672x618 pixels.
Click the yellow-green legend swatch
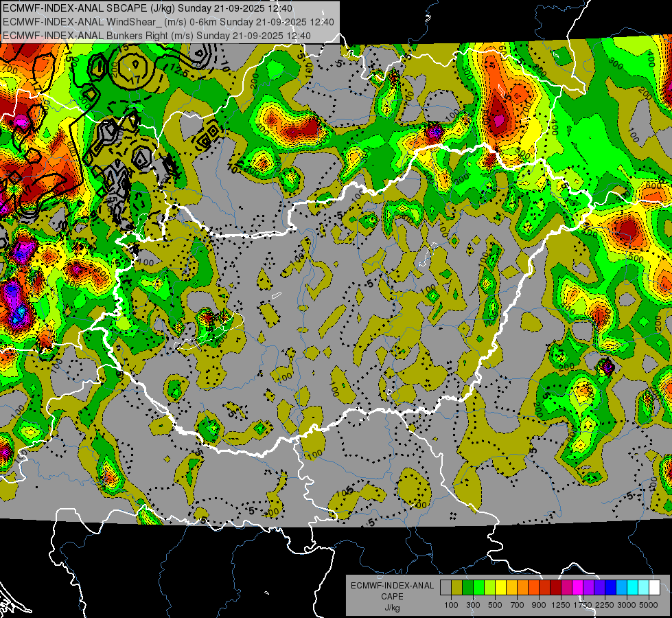[x=489, y=588]
